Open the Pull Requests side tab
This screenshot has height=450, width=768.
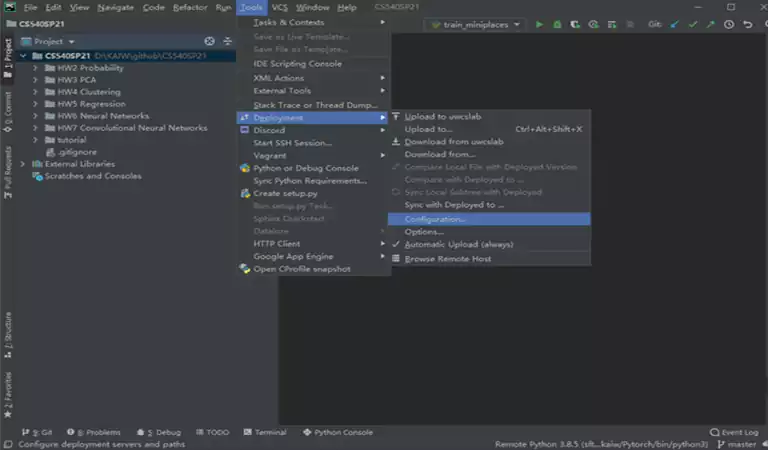click(8, 172)
